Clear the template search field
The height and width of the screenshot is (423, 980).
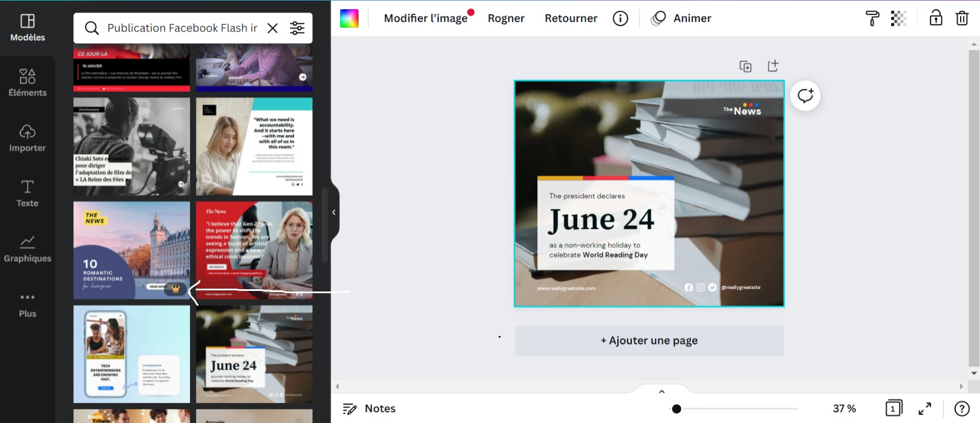click(x=273, y=28)
